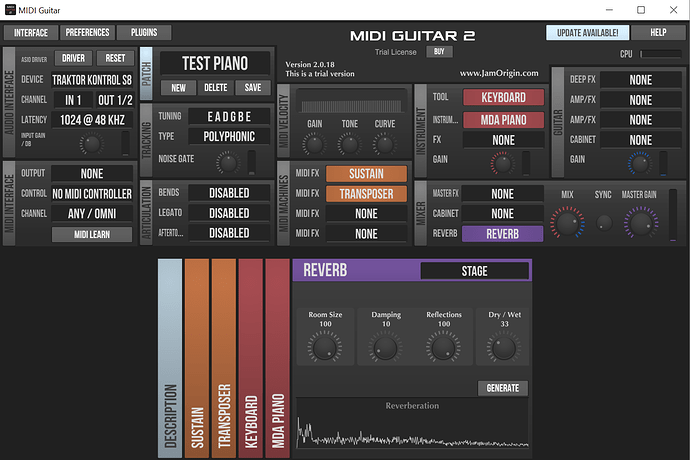Click the INPUT GAIN knob

92,144
